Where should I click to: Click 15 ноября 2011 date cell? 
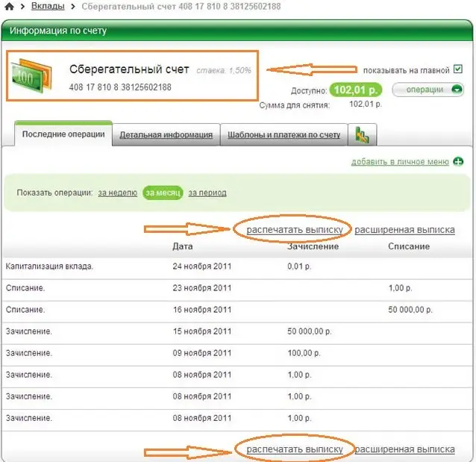(202, 331)
